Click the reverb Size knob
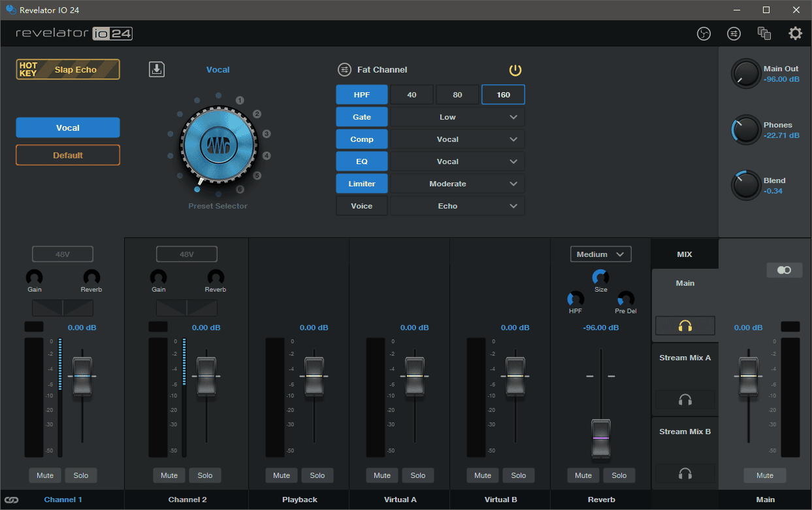Image resolution: width=812 pixels, height=510 pixels. (600, 277)
